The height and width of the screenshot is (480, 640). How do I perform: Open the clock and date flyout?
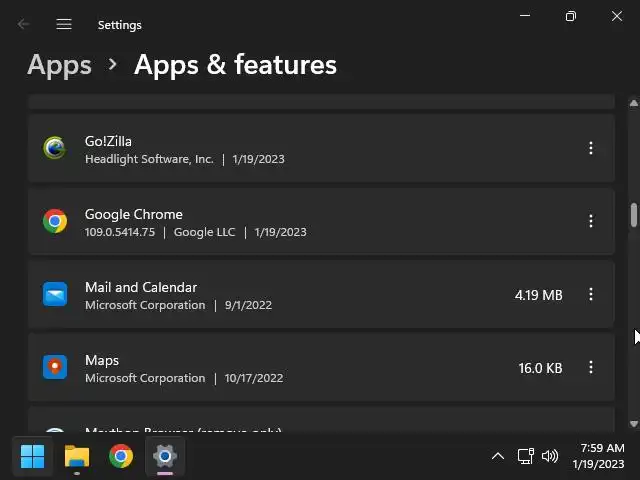coord(598,457)
